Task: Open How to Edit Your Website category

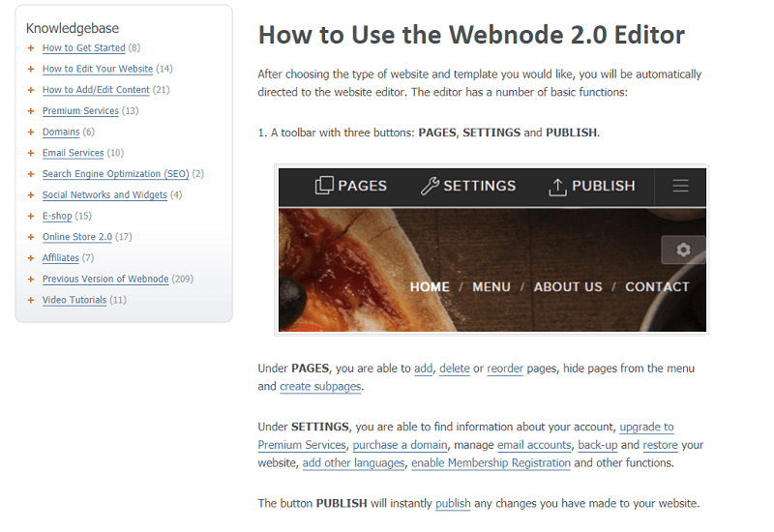Action: click(98, 69)
